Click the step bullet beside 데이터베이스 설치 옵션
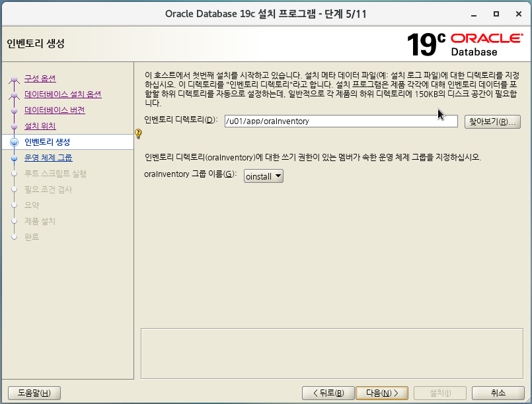This screenshot has width=532, height=404. coord(14,95)
